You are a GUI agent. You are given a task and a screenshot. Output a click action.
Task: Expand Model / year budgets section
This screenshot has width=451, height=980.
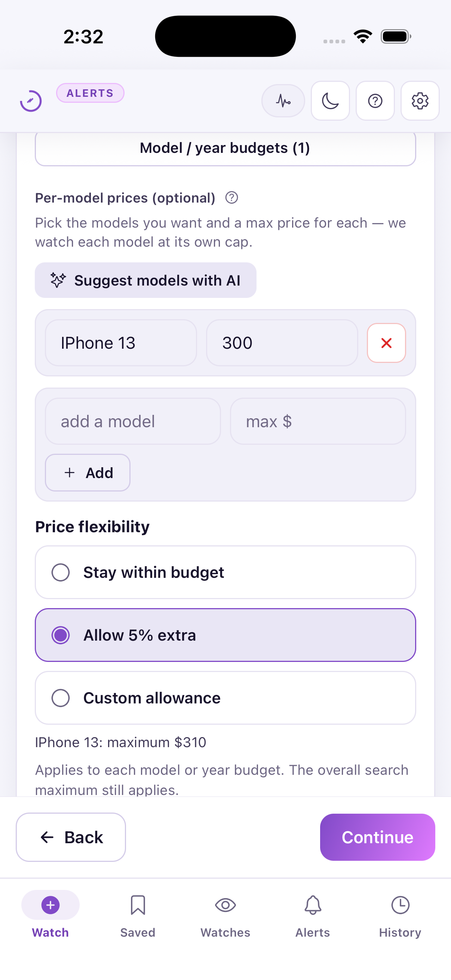[x=225, y=148]
